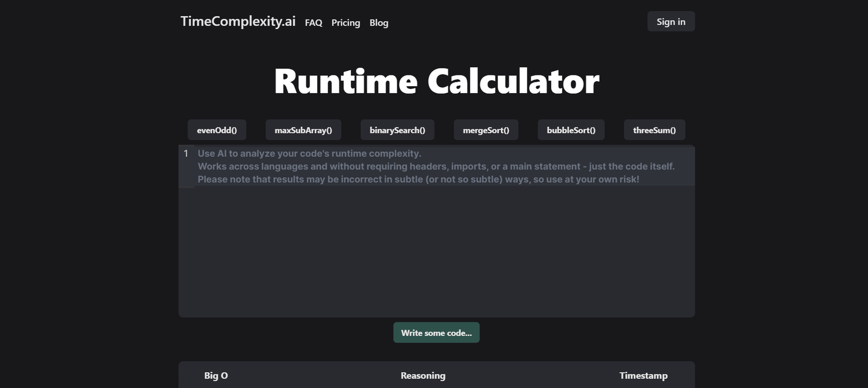The image size is (868, 388).
Task: Select the binarySearch() sample code
Action: coord(398,130)
